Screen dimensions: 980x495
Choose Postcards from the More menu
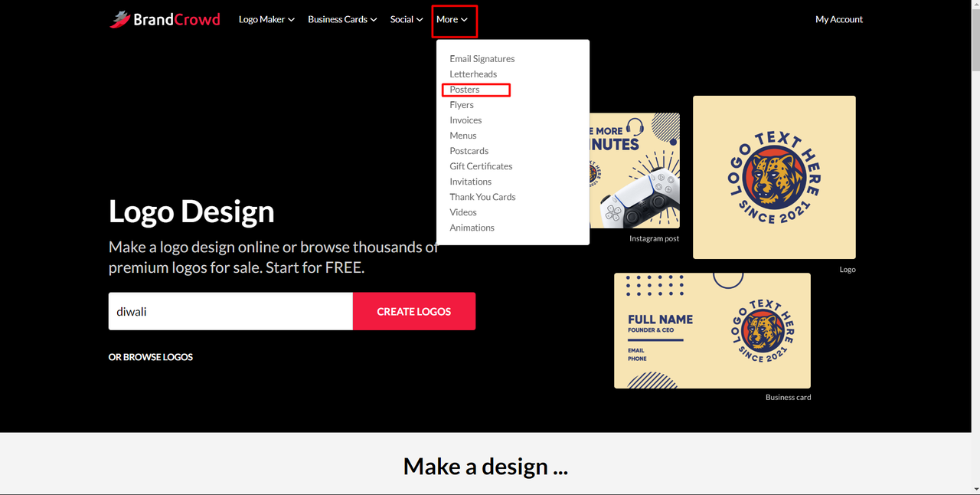(x=469, y=151)
